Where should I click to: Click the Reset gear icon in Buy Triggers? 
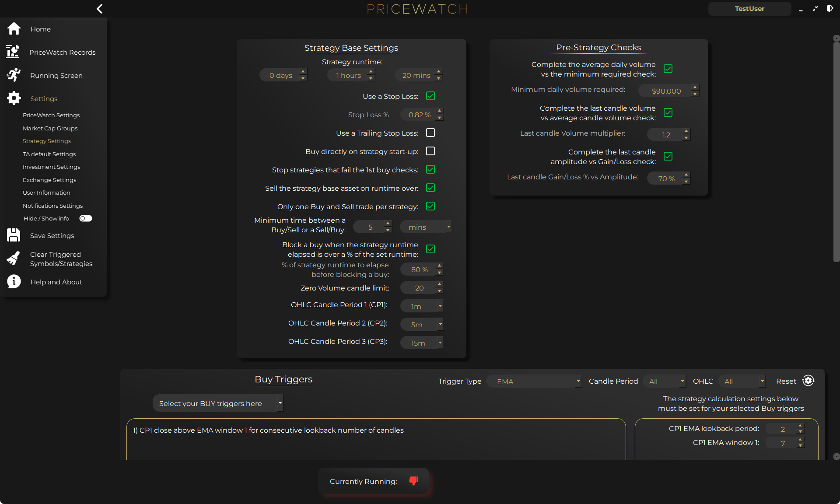808,381
